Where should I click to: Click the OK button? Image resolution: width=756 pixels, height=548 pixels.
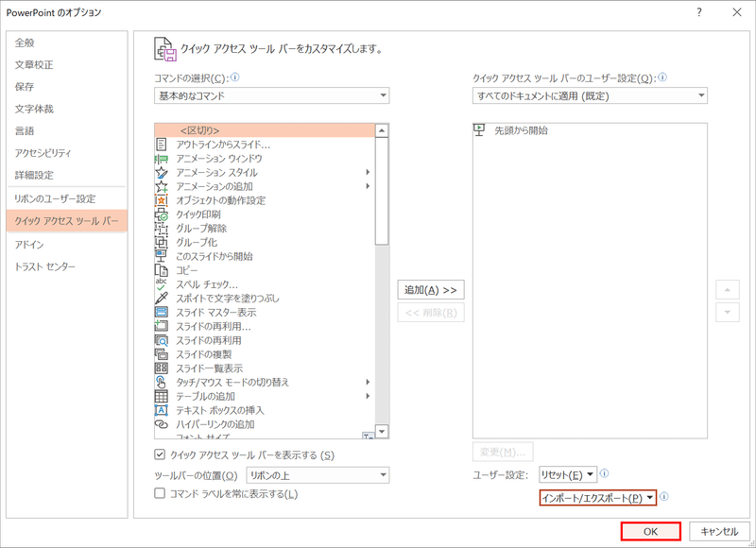(650, 531)
